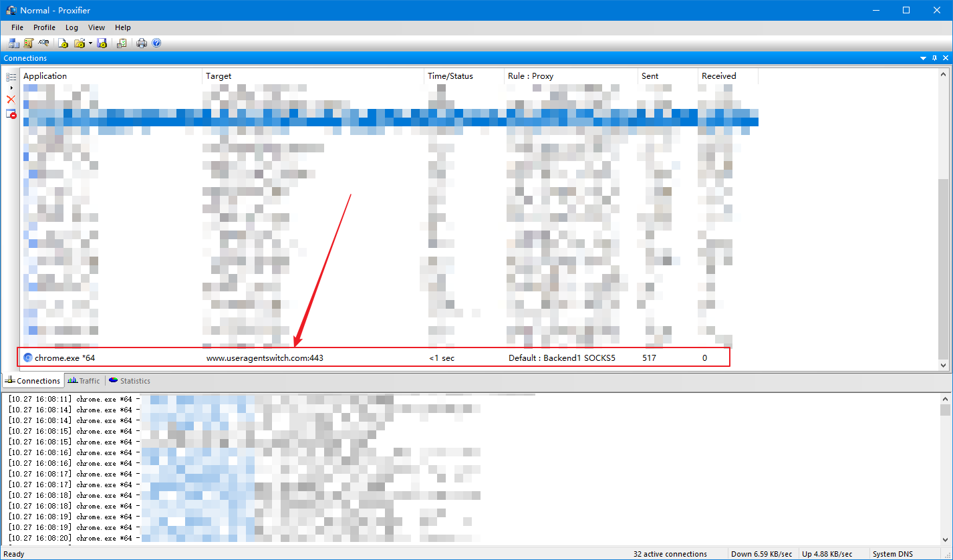Click block-application icon with red minus
The image size is (953, 560).
coord(11,114)
